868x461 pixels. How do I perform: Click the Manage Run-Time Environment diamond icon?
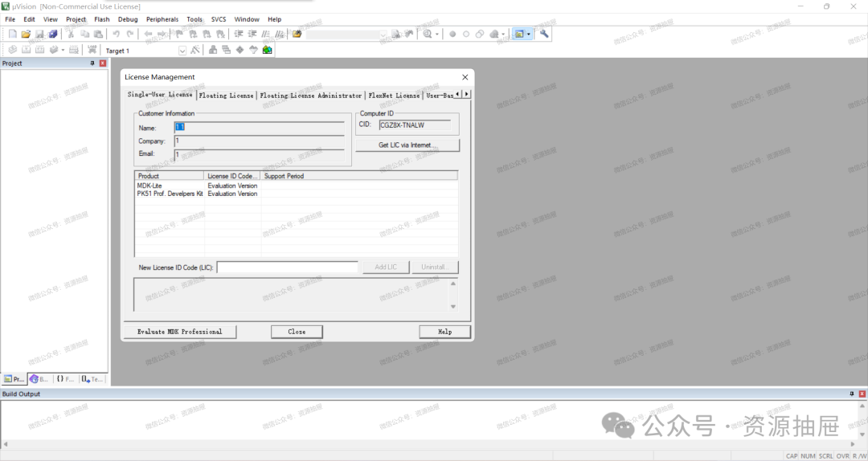(x=240, y=50)
